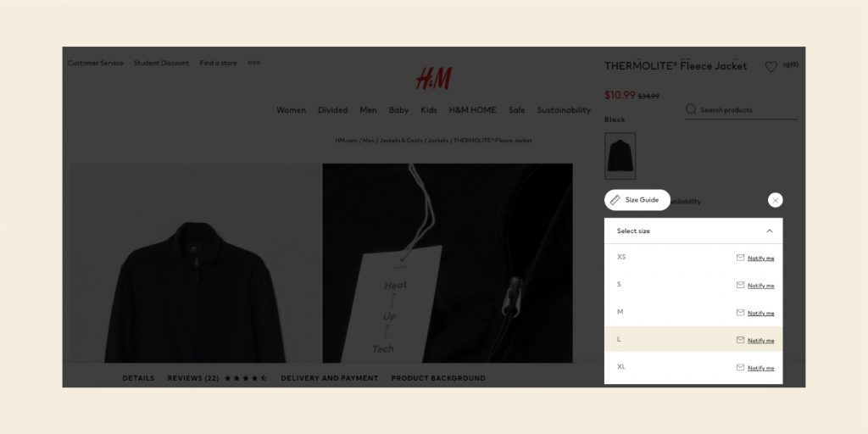The image size is (868, 434).
Task: Click the review star rating
Action: click(x=246, y=378)
